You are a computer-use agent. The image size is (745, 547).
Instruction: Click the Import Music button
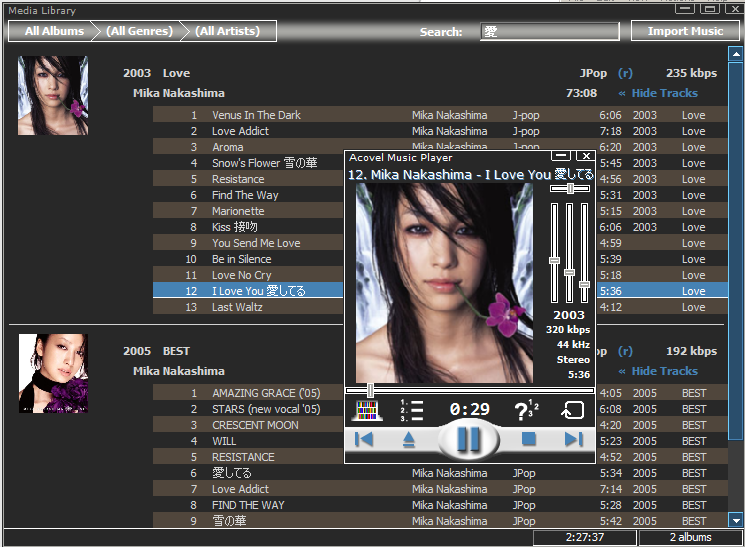685,31
